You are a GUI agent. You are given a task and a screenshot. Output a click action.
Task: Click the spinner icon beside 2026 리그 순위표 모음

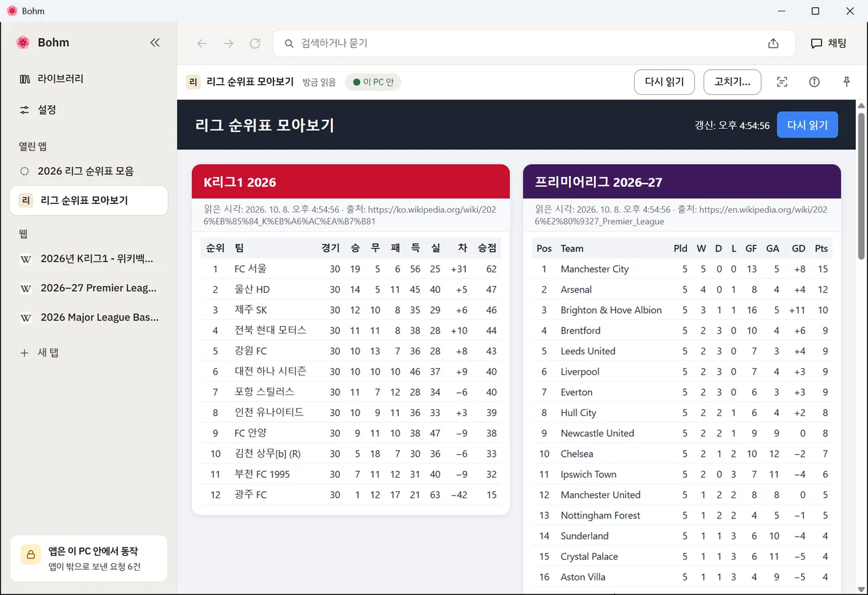tap(24, 171)
